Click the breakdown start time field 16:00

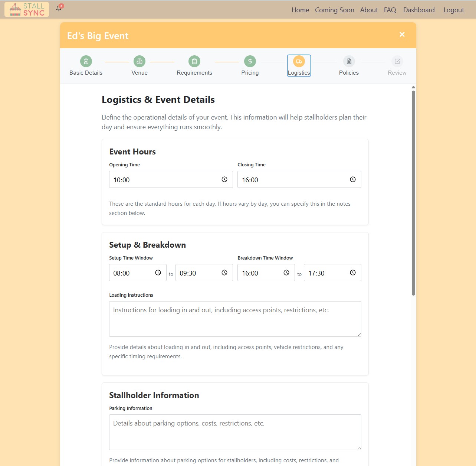pyautogui.click(x=266, y=273)
